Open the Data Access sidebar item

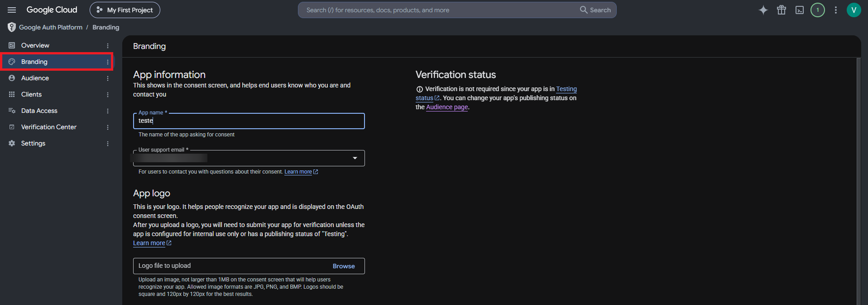[57, 111]
